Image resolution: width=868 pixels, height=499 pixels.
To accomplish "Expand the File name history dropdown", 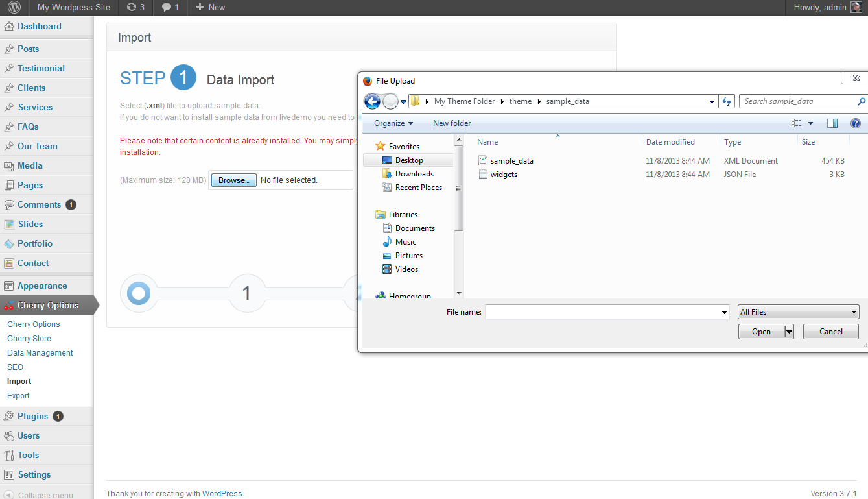I will pyautogui.click(x=725, y=313).
